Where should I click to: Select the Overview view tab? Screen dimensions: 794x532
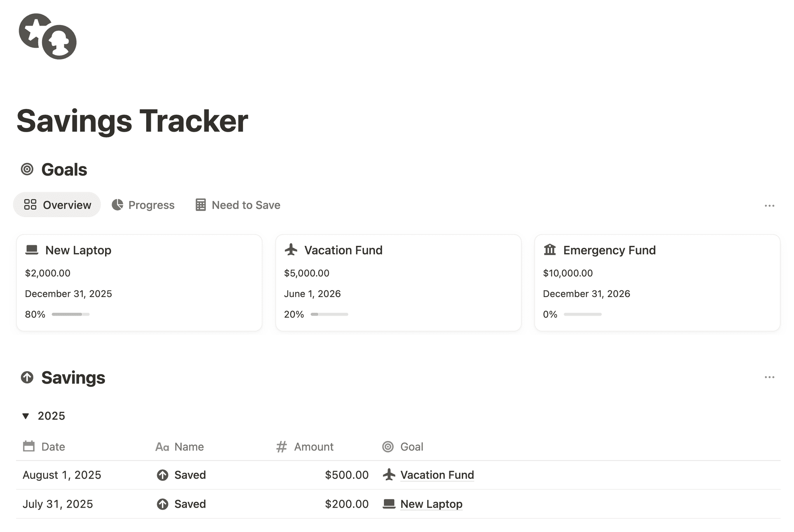[57, 205]
